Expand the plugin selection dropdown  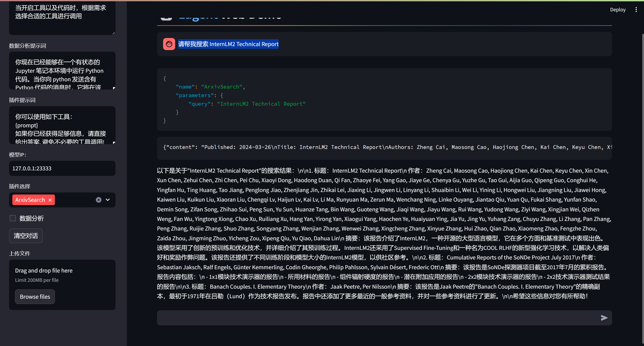pos(108,200)
